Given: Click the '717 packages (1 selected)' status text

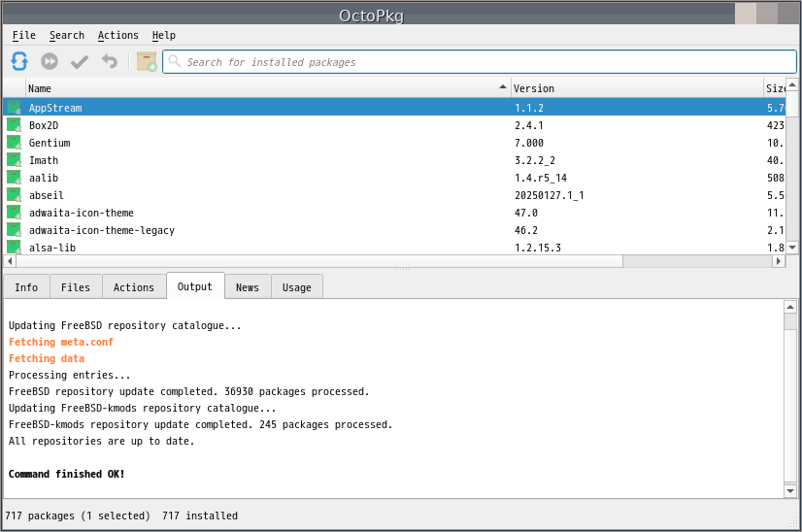Looking at the screenshot, I should pyautogui.click(x=78, y=515).
